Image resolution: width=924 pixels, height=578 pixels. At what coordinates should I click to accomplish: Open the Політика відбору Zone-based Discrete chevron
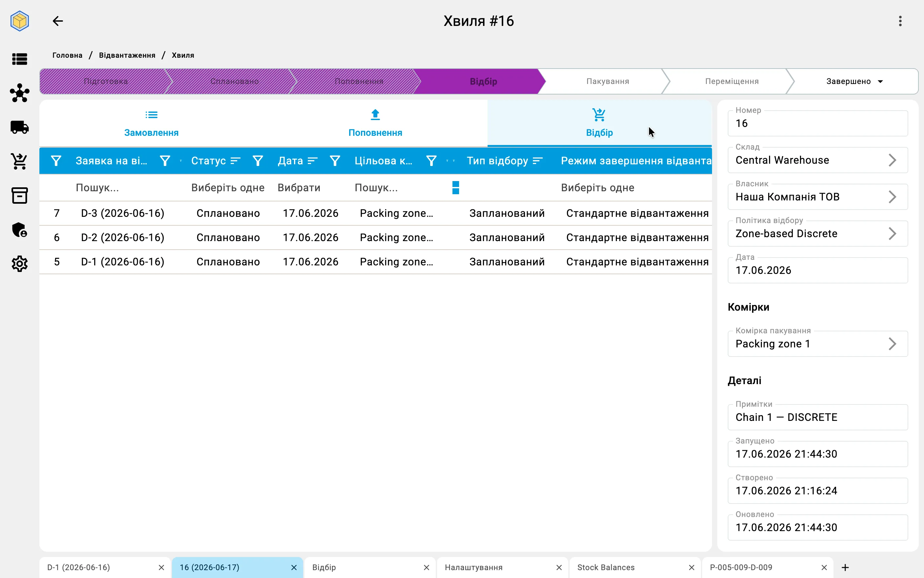pos(892,234)
